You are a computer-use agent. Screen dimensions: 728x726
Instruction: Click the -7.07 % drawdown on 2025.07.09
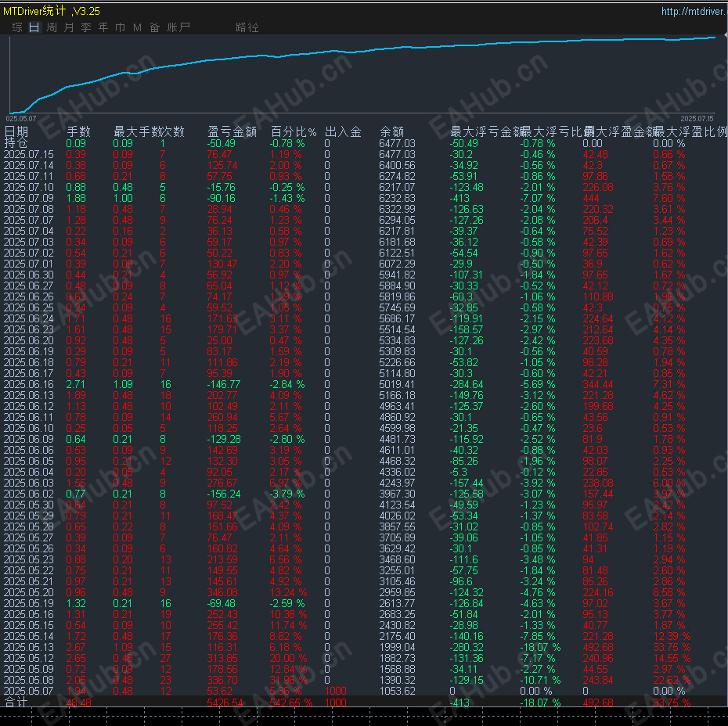(538, 198)
